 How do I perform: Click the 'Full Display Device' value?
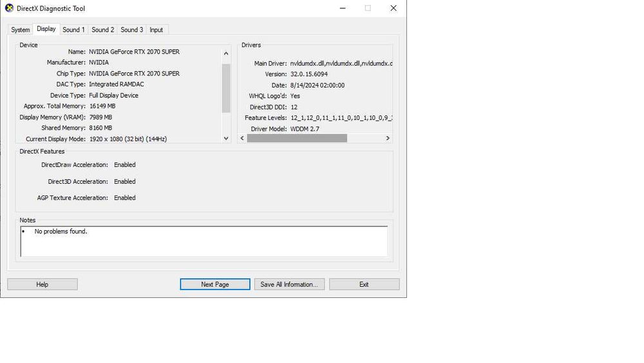114,95
